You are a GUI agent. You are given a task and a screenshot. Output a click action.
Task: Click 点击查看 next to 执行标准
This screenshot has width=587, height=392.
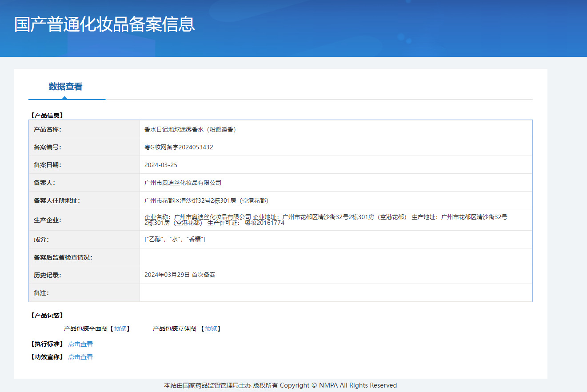coord(80,344)
